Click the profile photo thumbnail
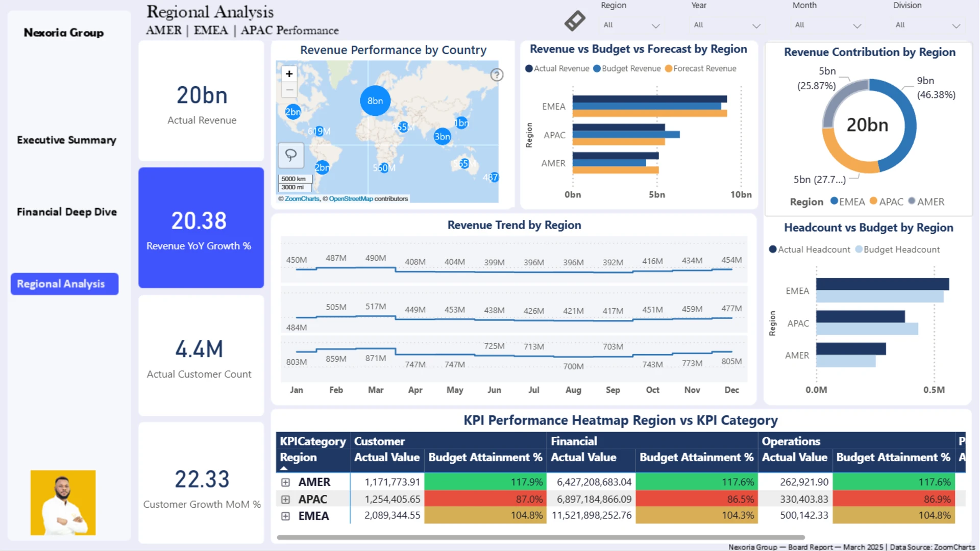 tap(63, 503)
